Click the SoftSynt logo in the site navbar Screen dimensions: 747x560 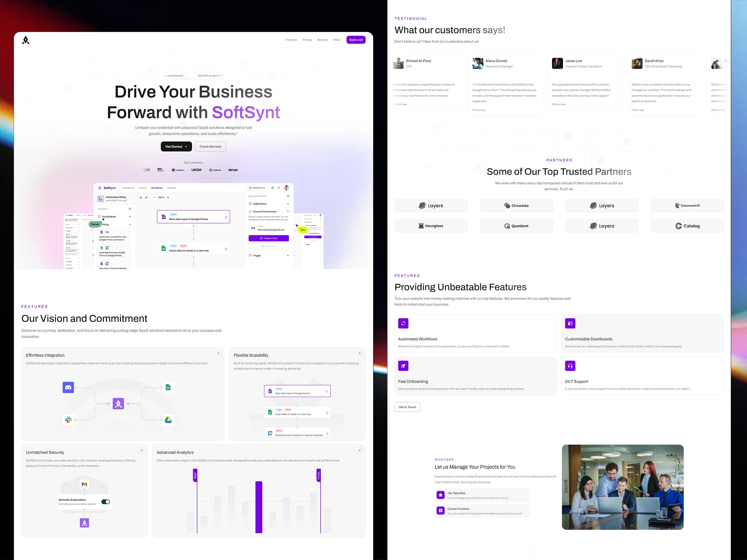(26, 40)
